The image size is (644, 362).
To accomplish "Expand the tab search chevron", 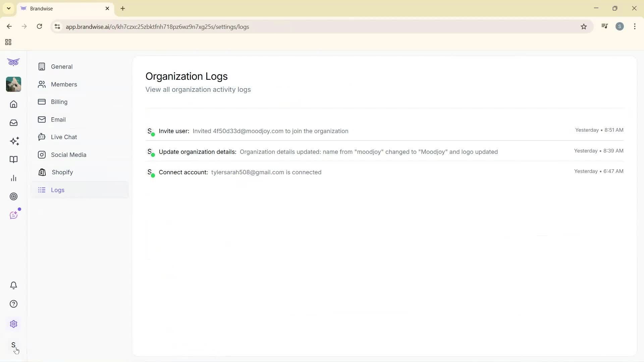I will (8, 8).
